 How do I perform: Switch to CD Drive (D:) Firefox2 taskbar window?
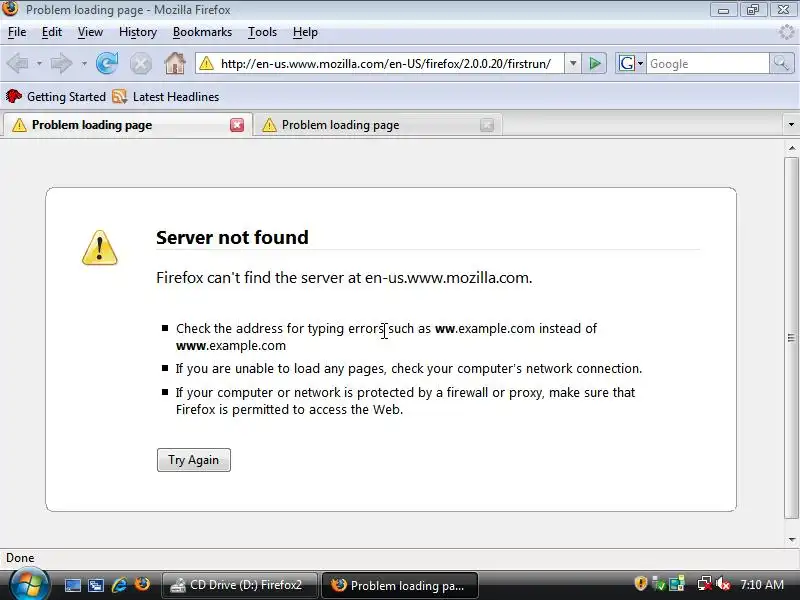coord(240,585)
